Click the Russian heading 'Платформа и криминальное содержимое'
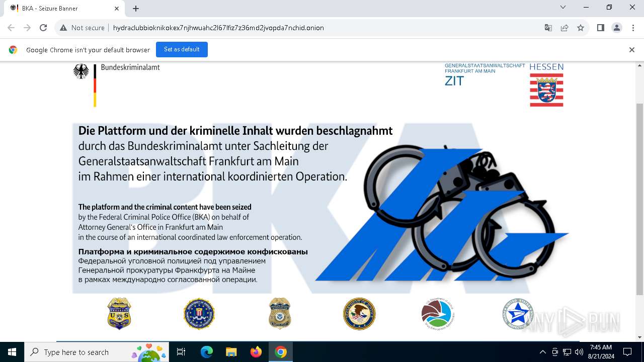The image size is (644, 362). (193, 251)
